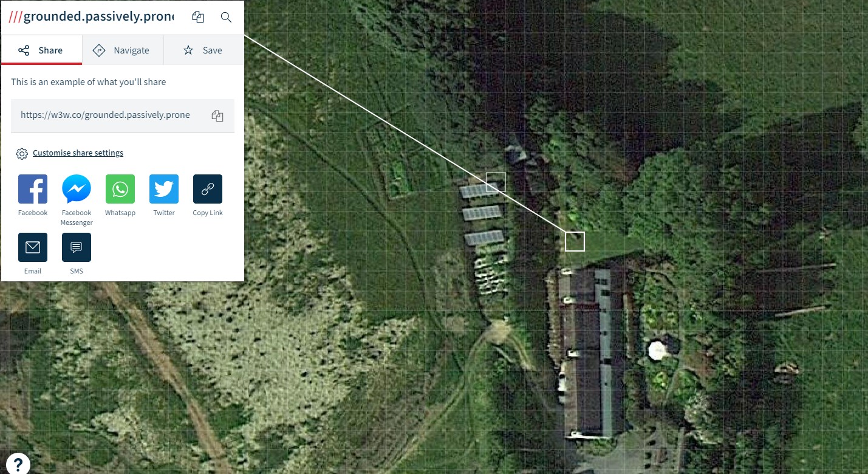This screenshot has height=474, width=868.
Task: Send the address via SMS
Action: pos(77,247)
